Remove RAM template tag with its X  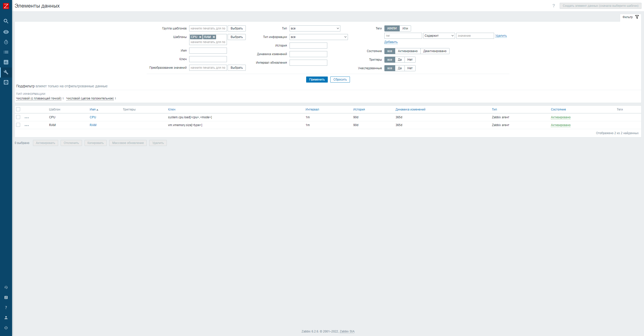coord(214,37)
